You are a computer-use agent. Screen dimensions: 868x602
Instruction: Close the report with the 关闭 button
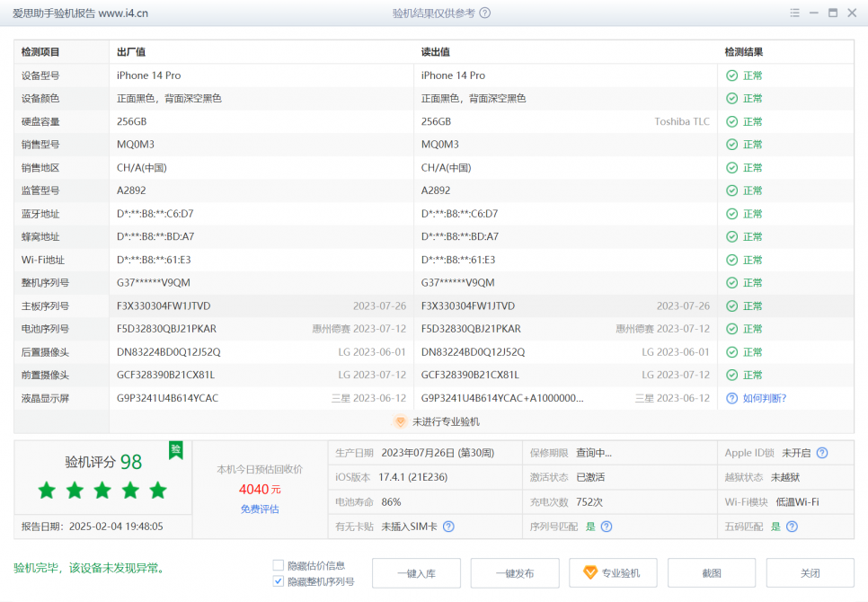pyautogui.click(x=810, y=572)
